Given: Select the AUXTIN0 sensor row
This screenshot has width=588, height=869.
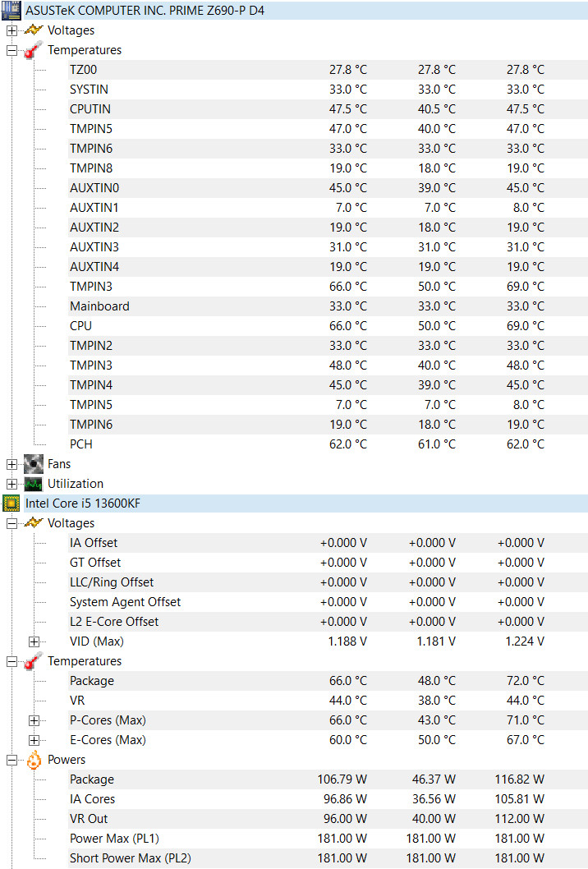Looking at the screenshot, I should (x=328, y=188).
